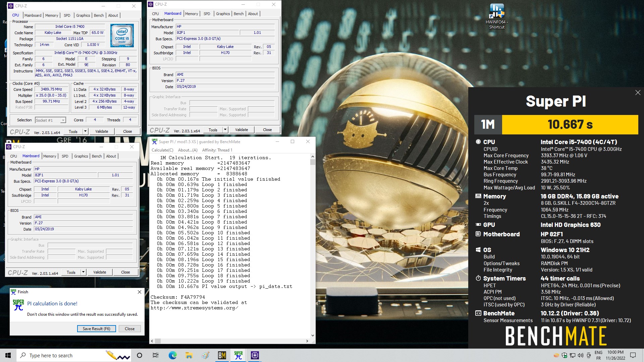Click the taskbar search box
The width and height of the screenshot is (644, 362).
pyautogui.click(x=74, y=355)
